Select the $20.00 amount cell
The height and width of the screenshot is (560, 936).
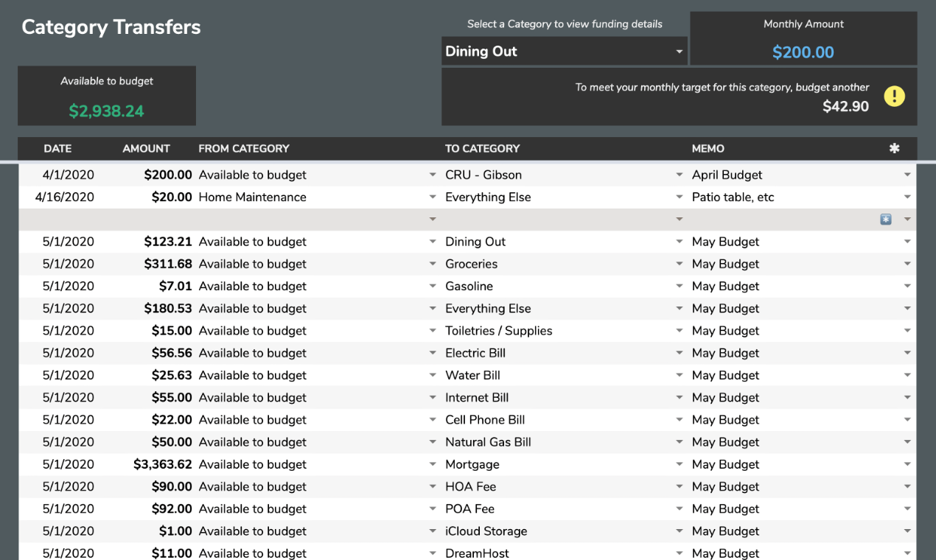(172, 197)
